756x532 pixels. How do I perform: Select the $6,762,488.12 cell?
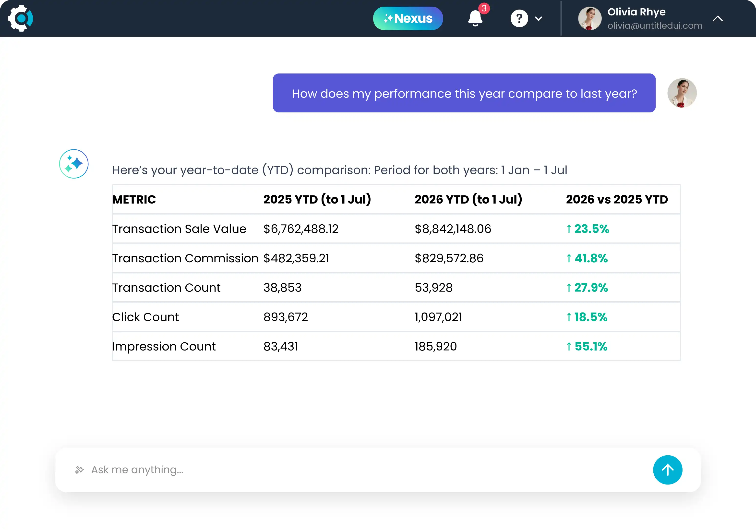click(301, 229)
